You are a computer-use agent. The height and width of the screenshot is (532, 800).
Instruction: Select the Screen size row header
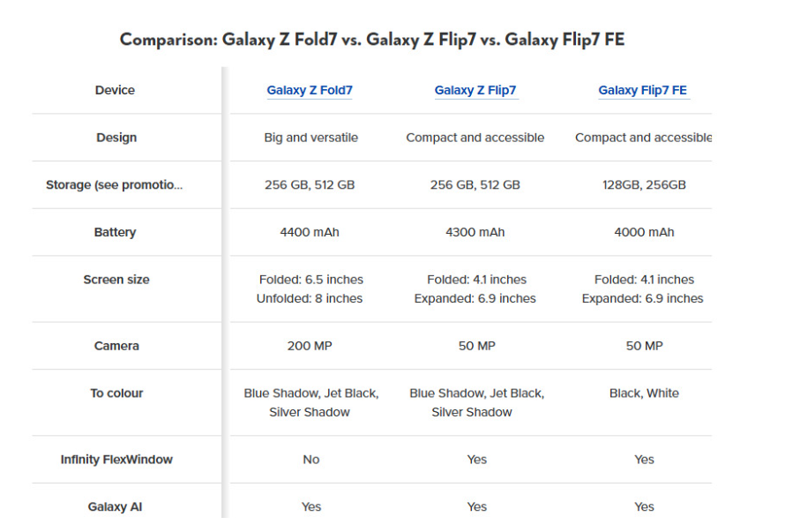pos(116,280)
